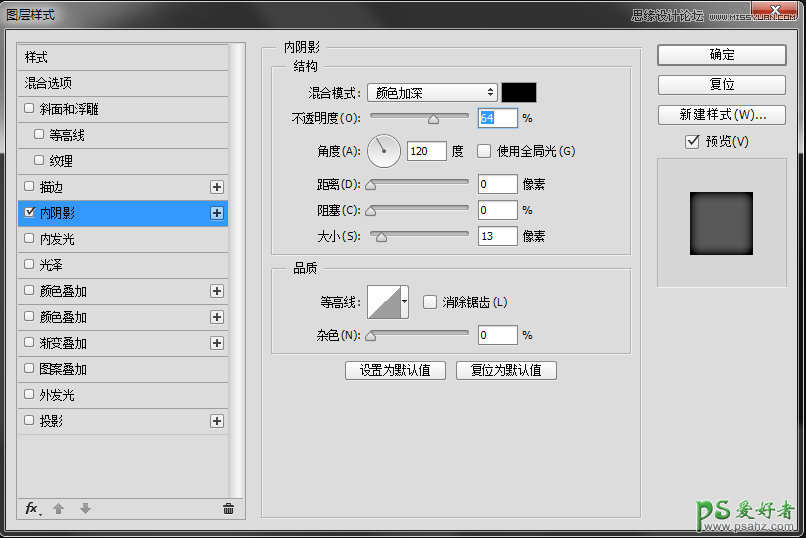The height and width of the screenshot is (538, 806).
Task: Enable the 消除锯齿 checkbox
Action: (429, 302)
